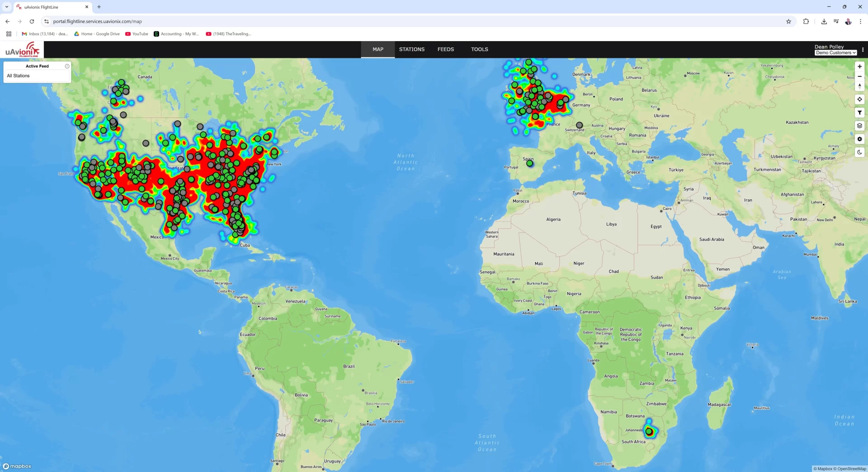Switch to the MAP tab
This screenshot has width=868, height=472.
click(x=378, y=49)
